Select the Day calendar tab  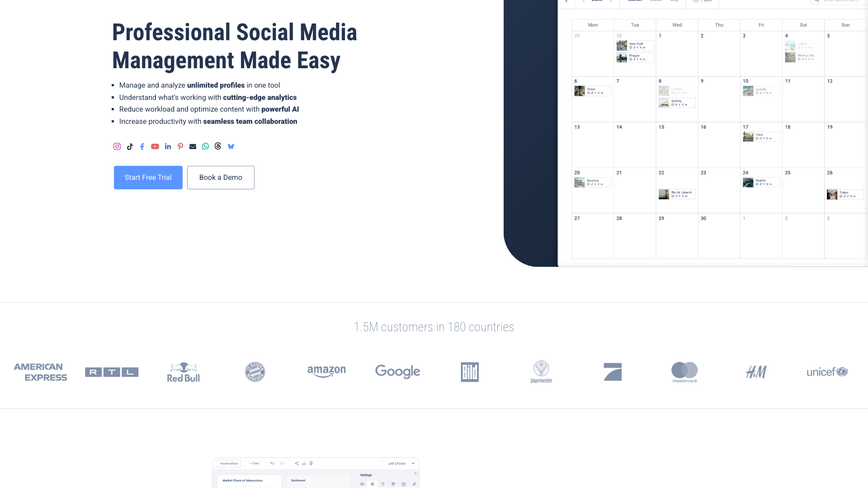click(x=675, y=1)
